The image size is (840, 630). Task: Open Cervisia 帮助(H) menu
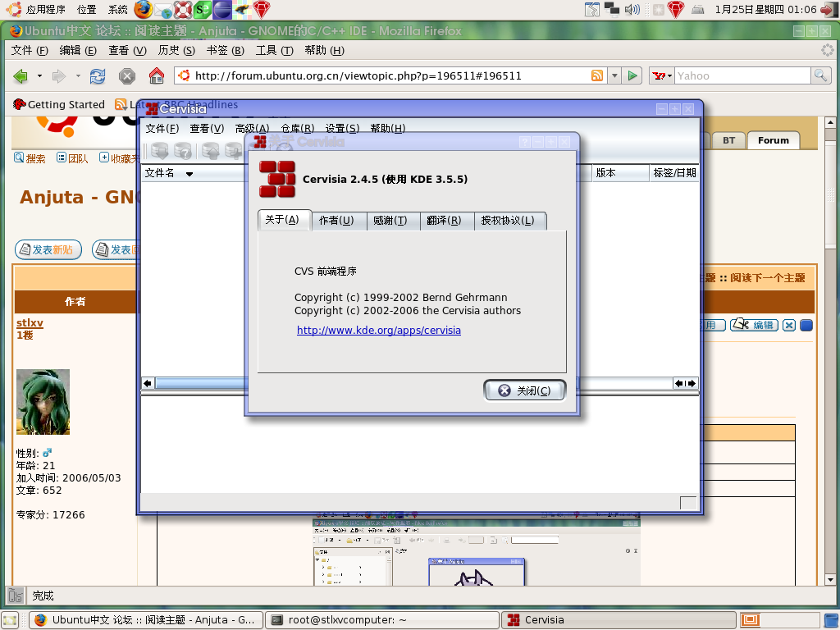coord(387,129)
